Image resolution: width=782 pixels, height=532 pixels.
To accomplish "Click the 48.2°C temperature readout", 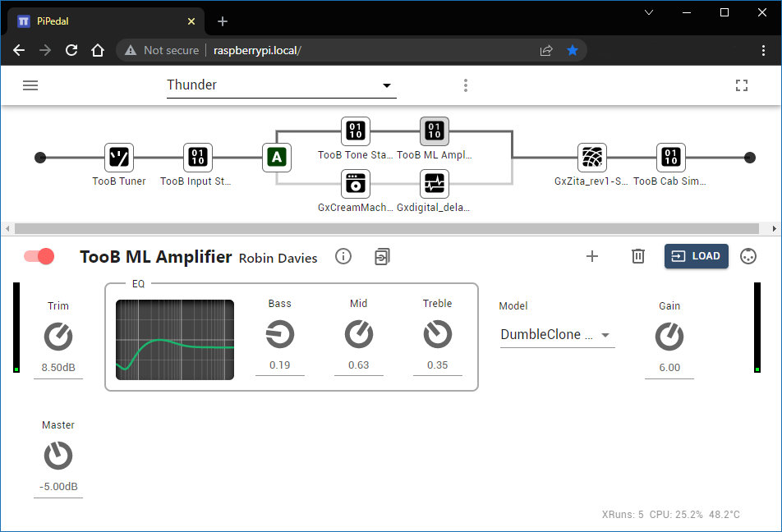I will [x=724, y=515].
